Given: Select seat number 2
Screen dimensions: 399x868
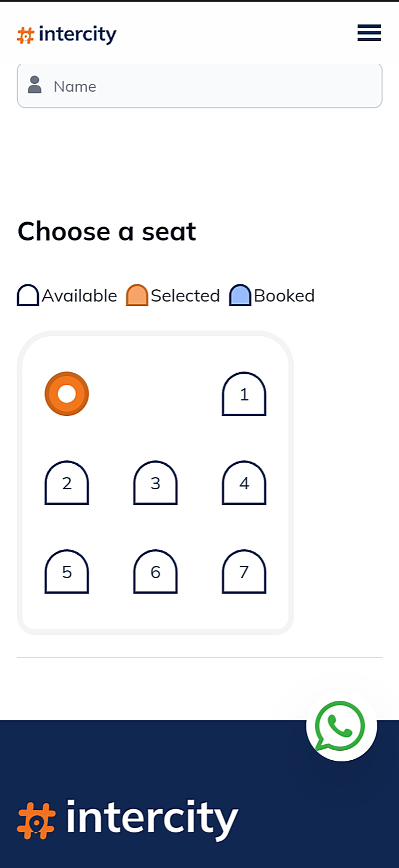Looking at the screenshot, I should click(x=67, y=483).
